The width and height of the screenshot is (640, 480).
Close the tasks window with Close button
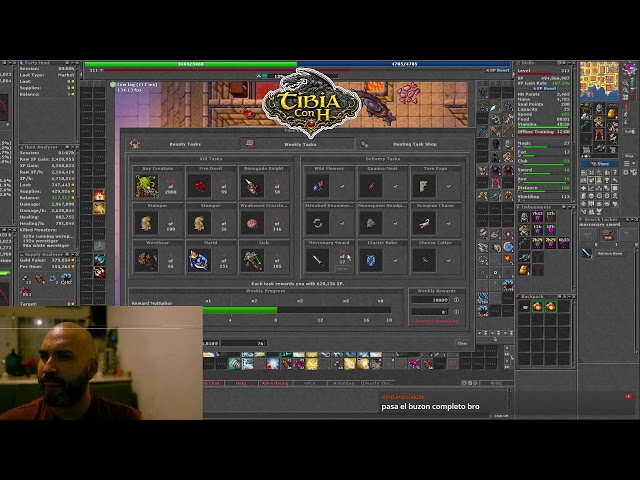pos(462,343)
